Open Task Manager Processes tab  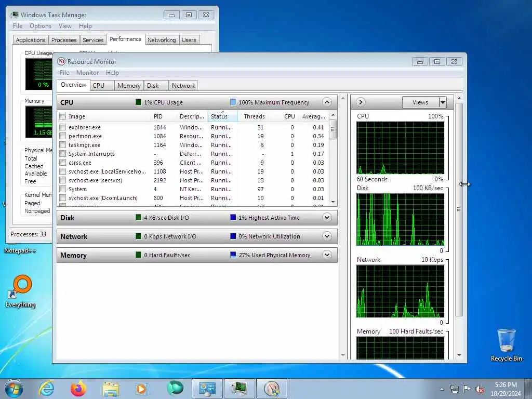64,40
